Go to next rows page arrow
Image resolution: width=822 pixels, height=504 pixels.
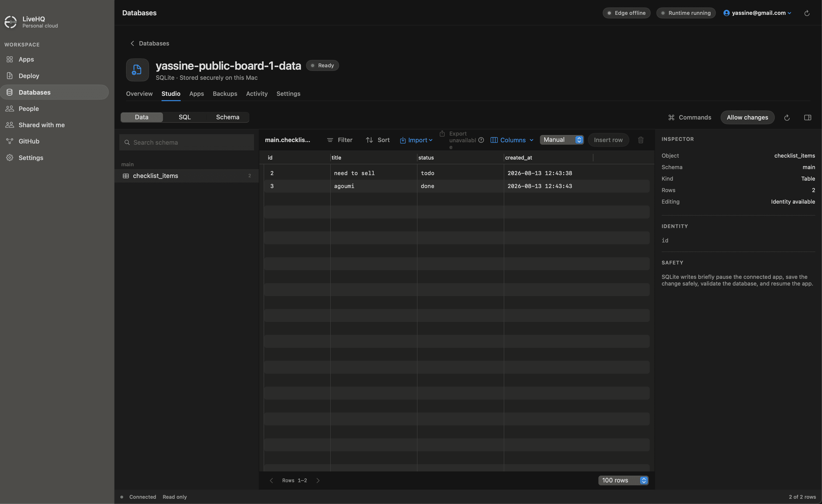tap(318, 480)
